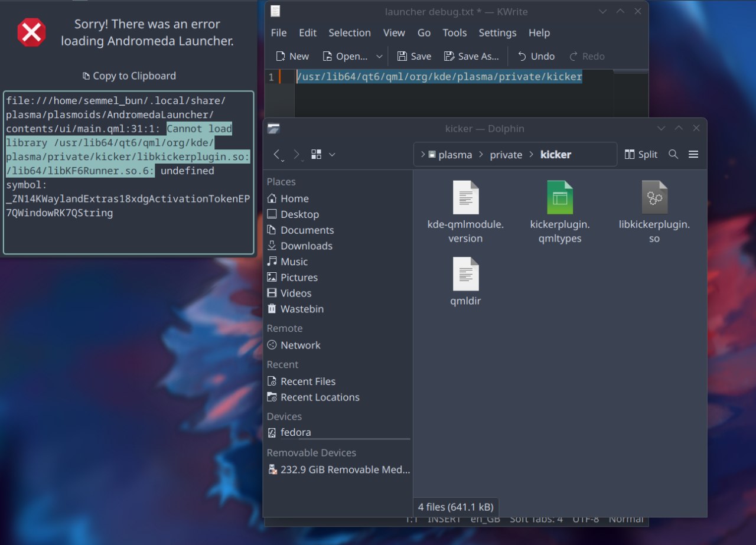Image resolution: width=756 pixels, height=545 pixels.
Task: Click red error icon in popup
Action: 31,32
